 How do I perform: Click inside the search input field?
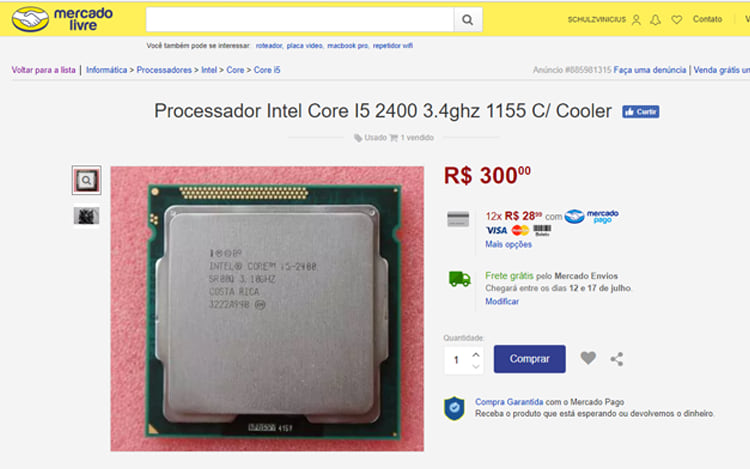[x=300, y=20]
